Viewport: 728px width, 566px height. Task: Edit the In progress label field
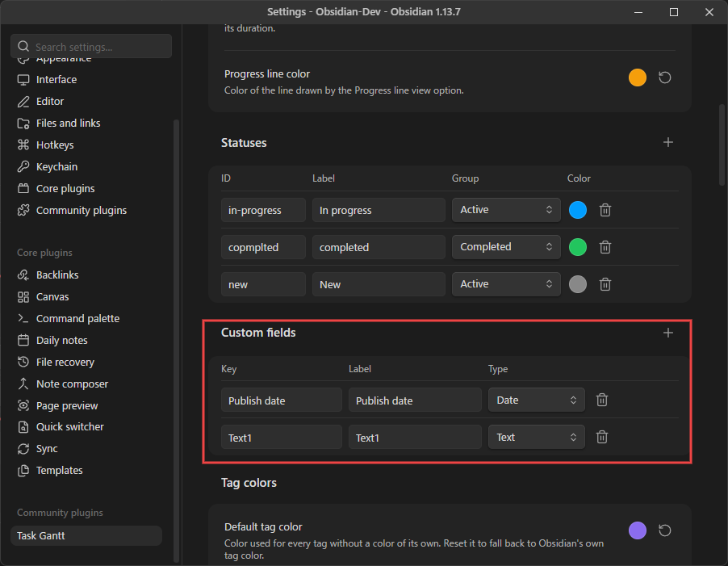(379, 210)
